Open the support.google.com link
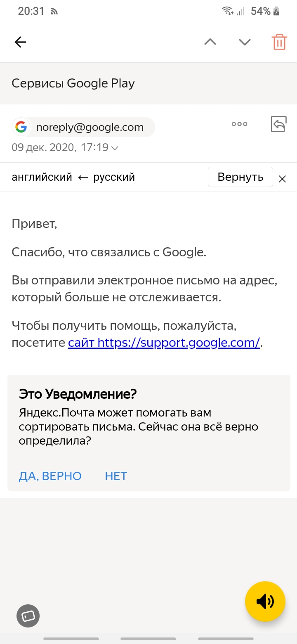Viewport: 297px width, 644px height. (x=164, y=343)
